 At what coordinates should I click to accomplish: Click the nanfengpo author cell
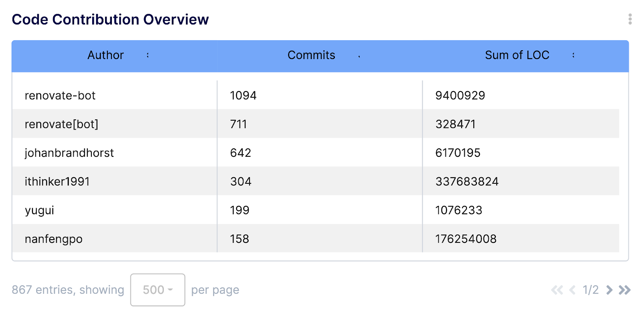tap(54, 239)
